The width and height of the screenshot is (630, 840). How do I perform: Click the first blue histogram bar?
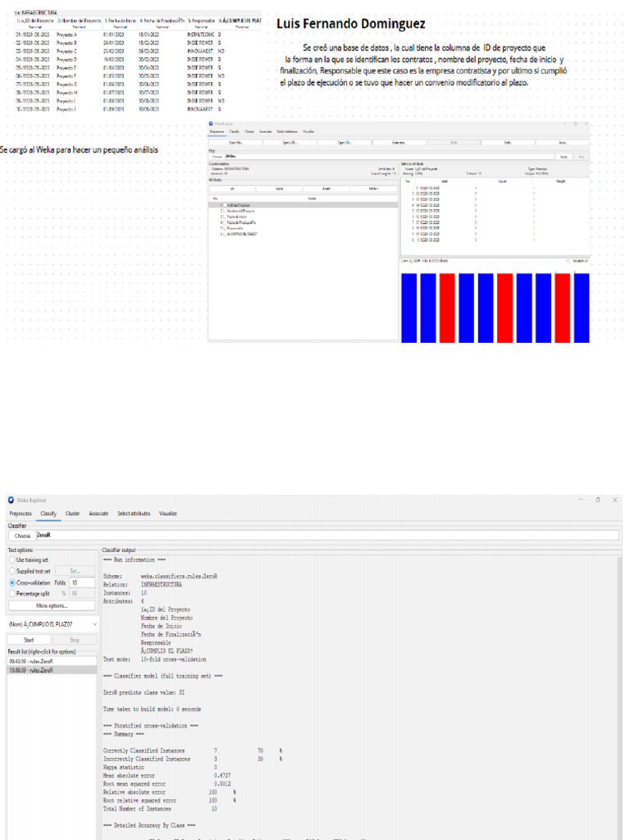coord(409,308)
